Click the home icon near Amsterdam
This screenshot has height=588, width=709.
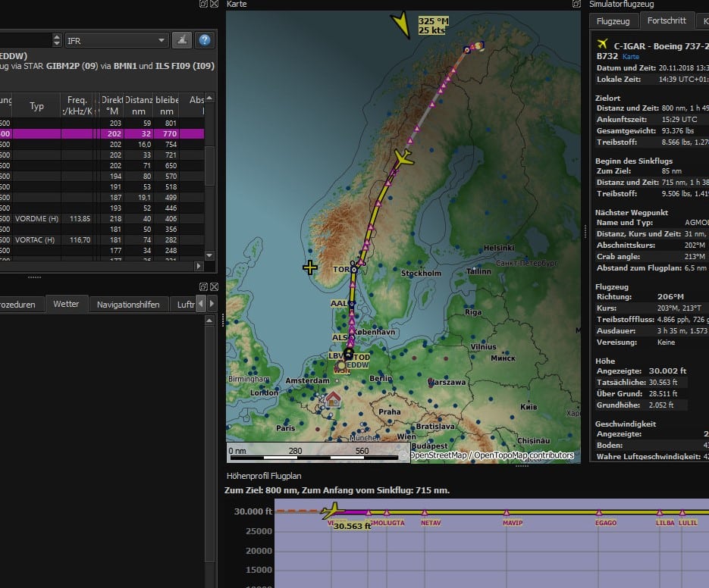332,399
